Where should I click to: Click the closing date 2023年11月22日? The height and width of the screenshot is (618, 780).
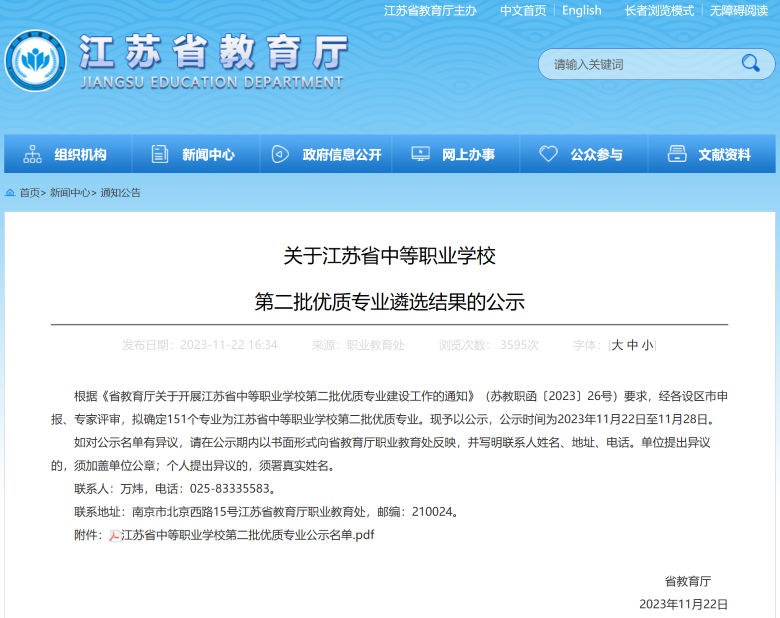coord(683,604)
